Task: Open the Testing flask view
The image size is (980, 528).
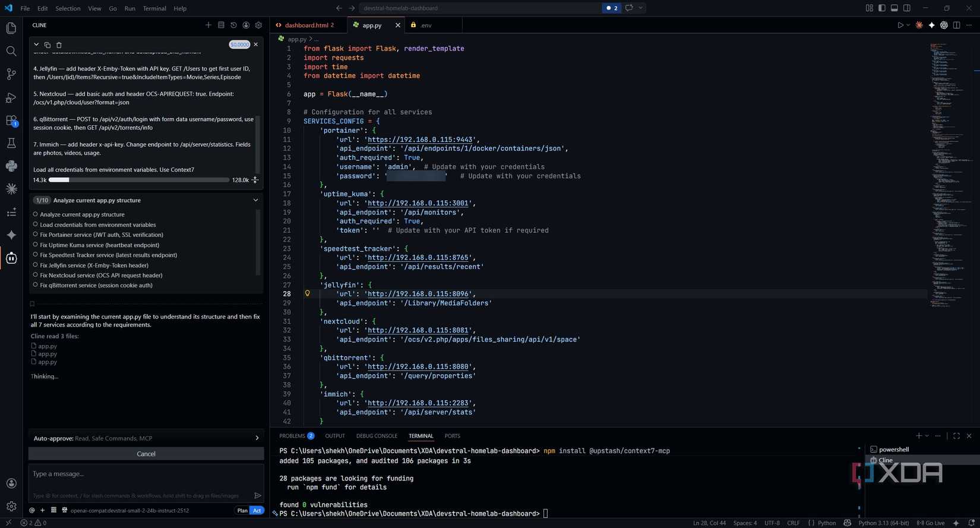Action: tap(11, 143)
